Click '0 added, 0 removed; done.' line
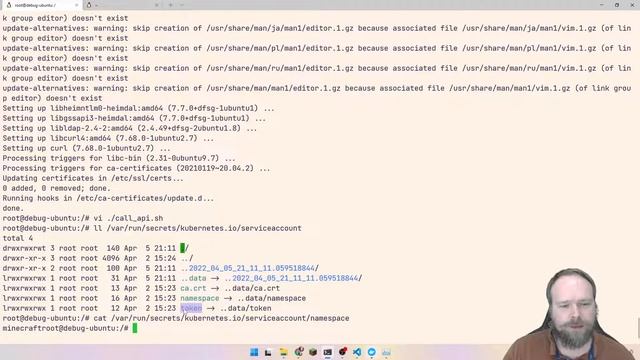This screenshot has width=640, height=360. pos(56,188)
